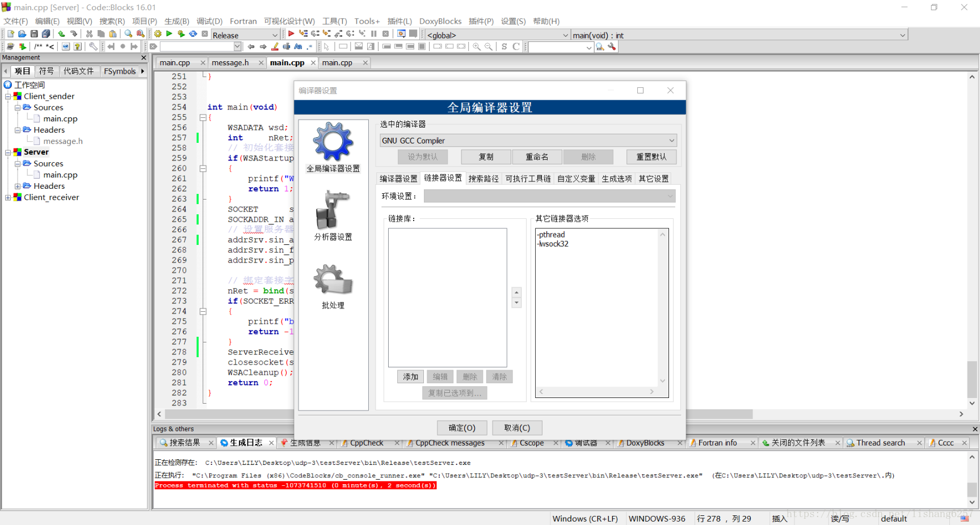Select main.cpp under Server Sources
This screenshot has height=525, width=980.
coord(60,175)
